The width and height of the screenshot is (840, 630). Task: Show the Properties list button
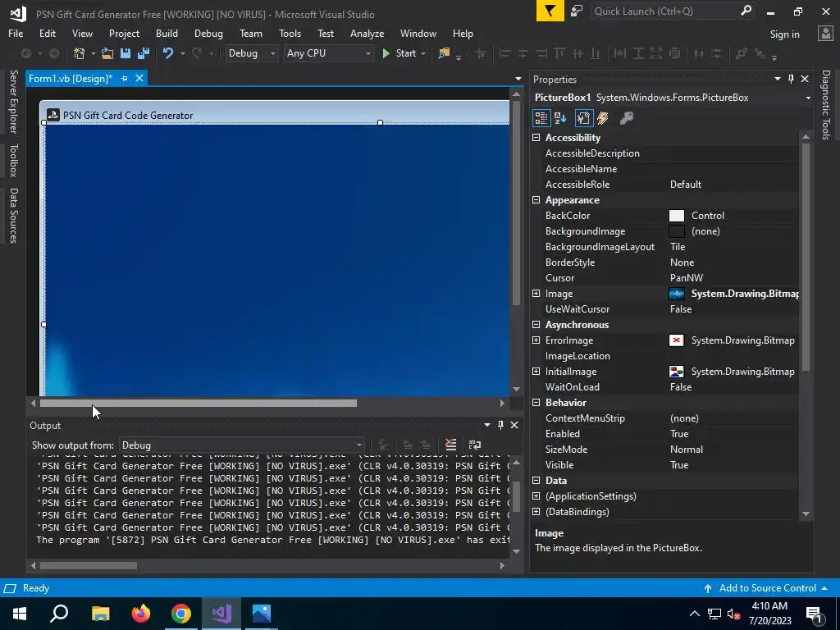583,118
